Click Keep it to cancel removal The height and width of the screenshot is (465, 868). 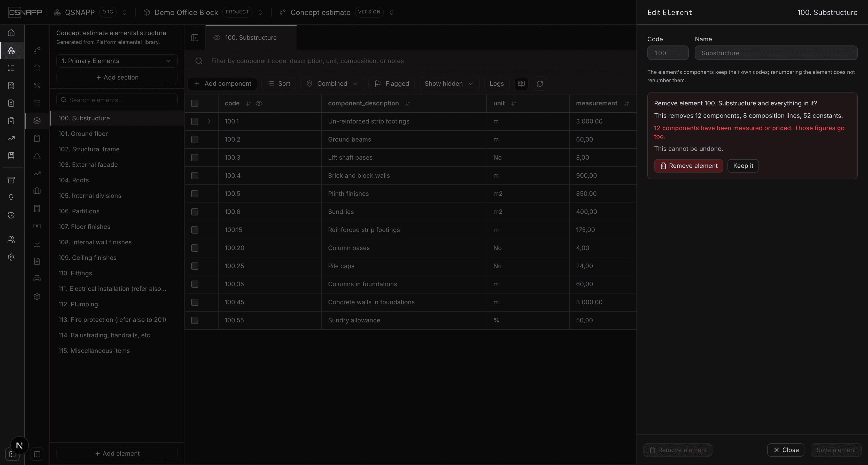[743, 166]
